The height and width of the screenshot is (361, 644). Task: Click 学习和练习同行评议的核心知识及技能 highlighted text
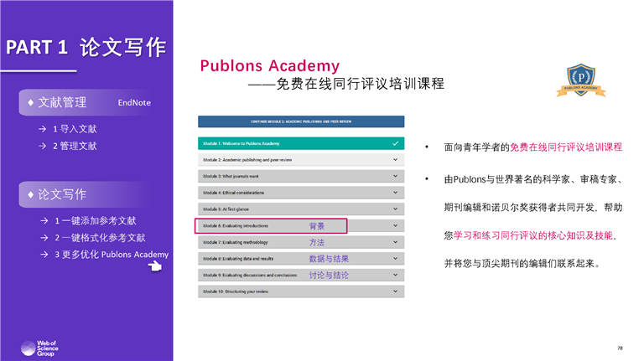pyautogui.click(x=533, y=235)
